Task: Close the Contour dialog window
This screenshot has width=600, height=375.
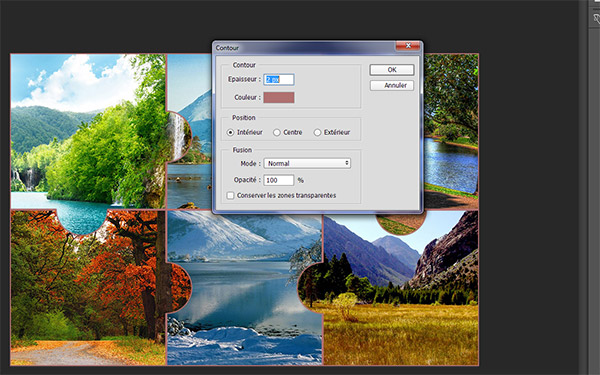Action: 408,46
